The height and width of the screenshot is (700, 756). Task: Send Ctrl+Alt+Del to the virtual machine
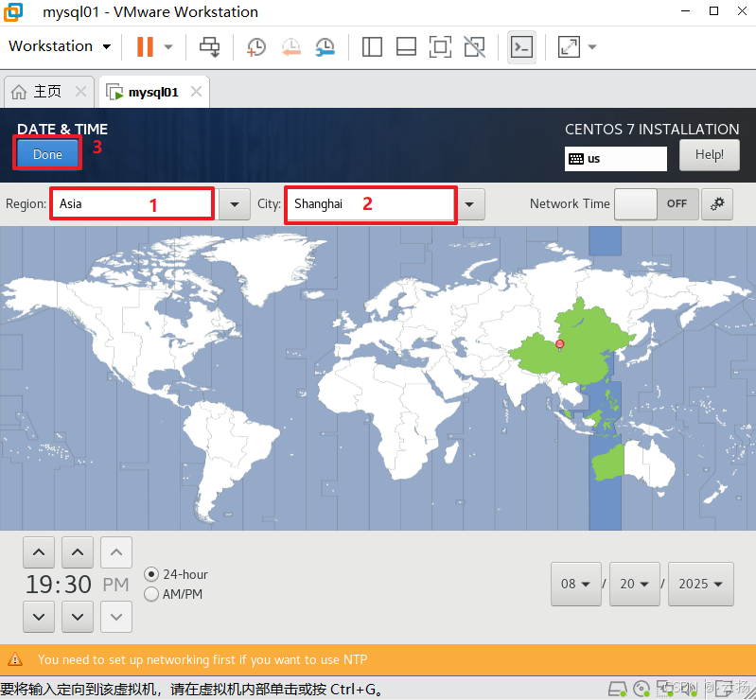210,46
